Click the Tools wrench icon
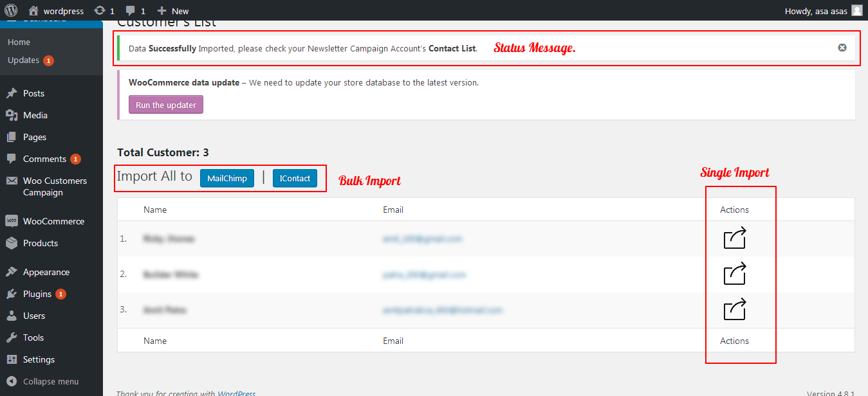The image size is (868, 396). 12,337
